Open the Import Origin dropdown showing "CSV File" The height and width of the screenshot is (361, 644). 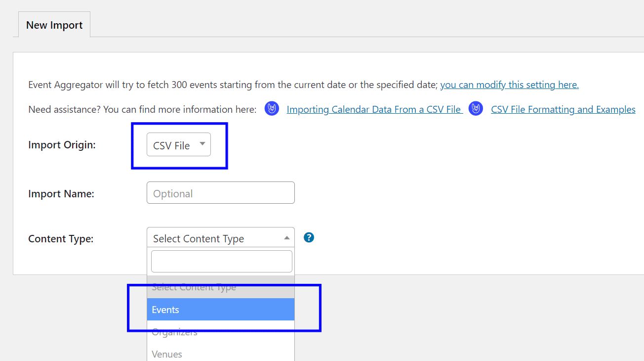[x=179, y=144]
